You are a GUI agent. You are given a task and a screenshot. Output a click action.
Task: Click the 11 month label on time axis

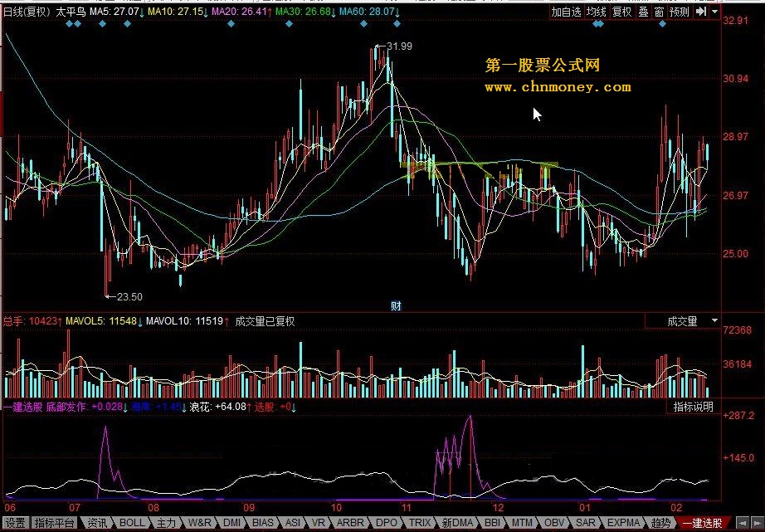[407, 508]
